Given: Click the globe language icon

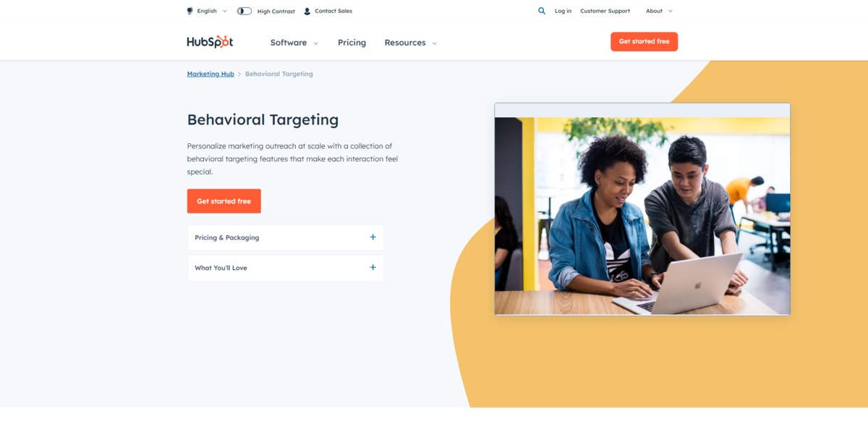Looking at the screenshot, I should [190, 11].
